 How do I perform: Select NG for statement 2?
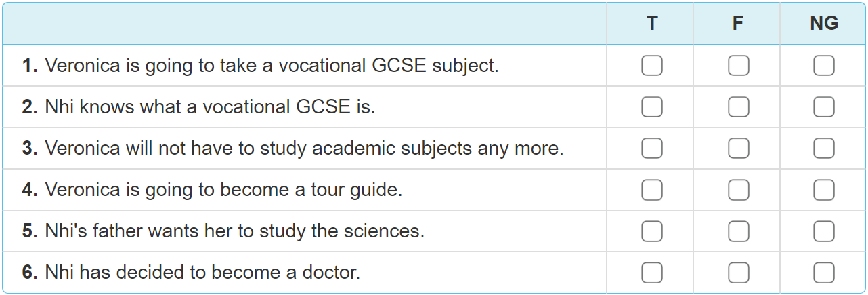coord(824,107)
